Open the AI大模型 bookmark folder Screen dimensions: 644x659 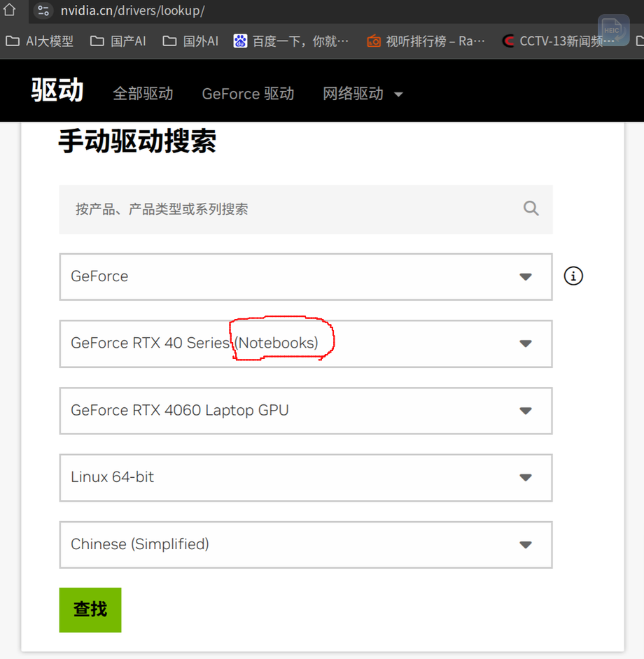39,41
